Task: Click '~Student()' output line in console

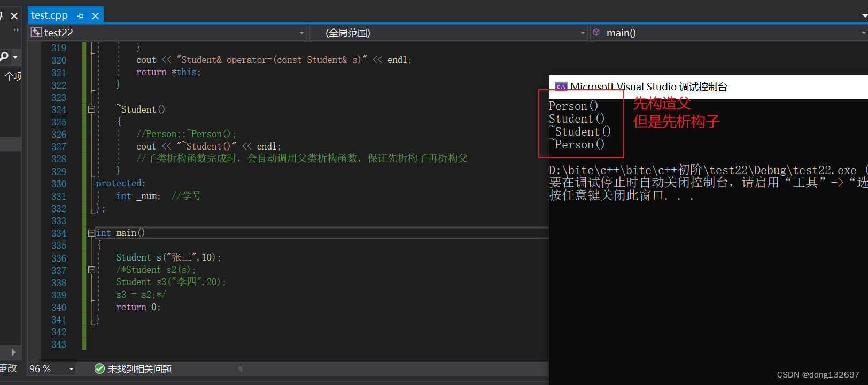Action: pyautogui.click(x=580, y=132)
